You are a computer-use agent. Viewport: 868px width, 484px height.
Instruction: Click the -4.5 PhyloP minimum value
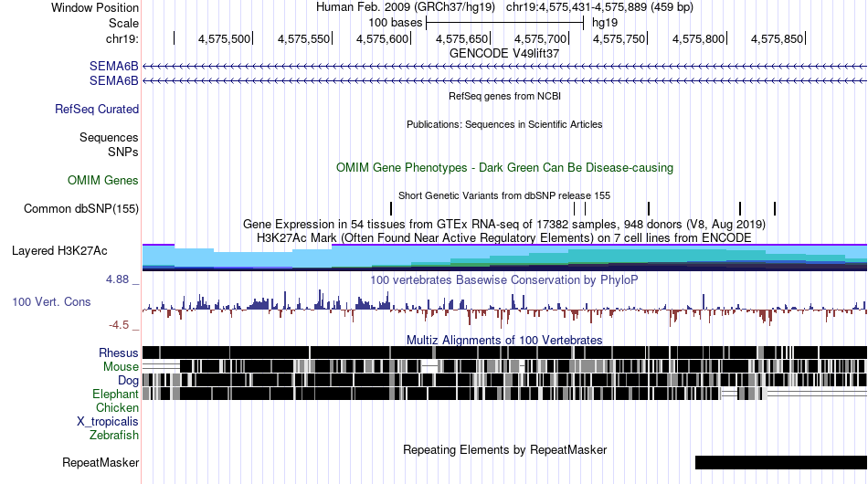(119, 325)
